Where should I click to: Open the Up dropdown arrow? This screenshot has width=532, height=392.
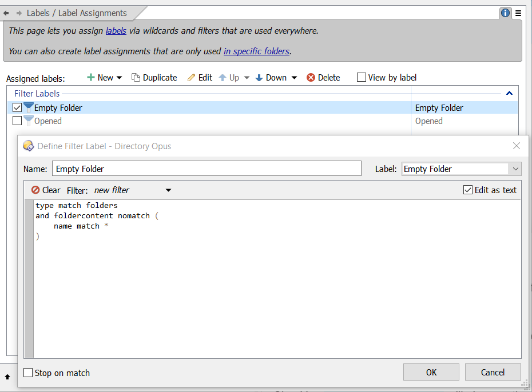247,78
